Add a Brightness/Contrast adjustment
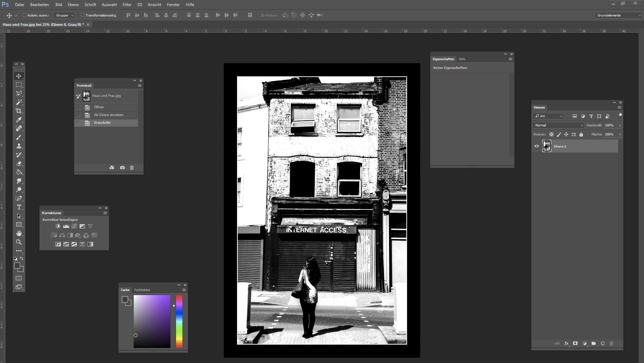The width and height of the screenshot is (644, 363). pyautogui.click(x=58, y=226)
